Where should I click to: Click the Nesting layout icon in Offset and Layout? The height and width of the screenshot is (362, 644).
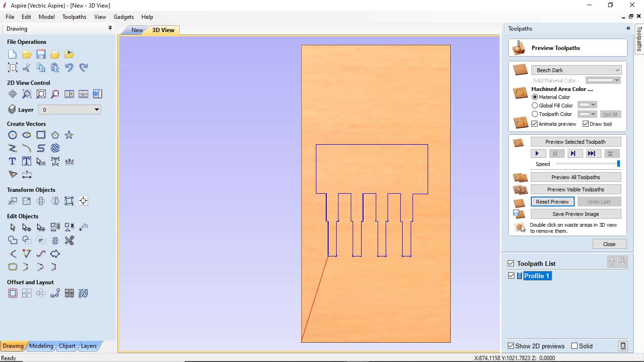83,293
